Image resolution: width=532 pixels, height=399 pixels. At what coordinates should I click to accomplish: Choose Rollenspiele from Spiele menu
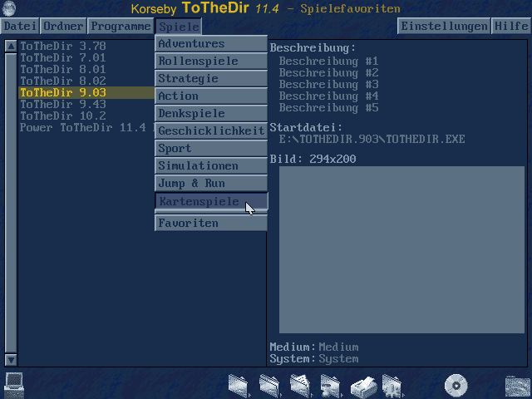tap(211, 61)
